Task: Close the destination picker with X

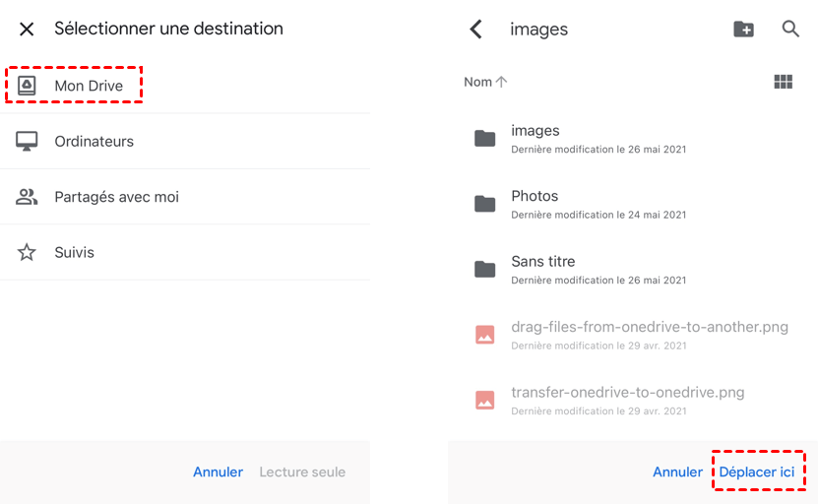Action: tap(27, 30)
